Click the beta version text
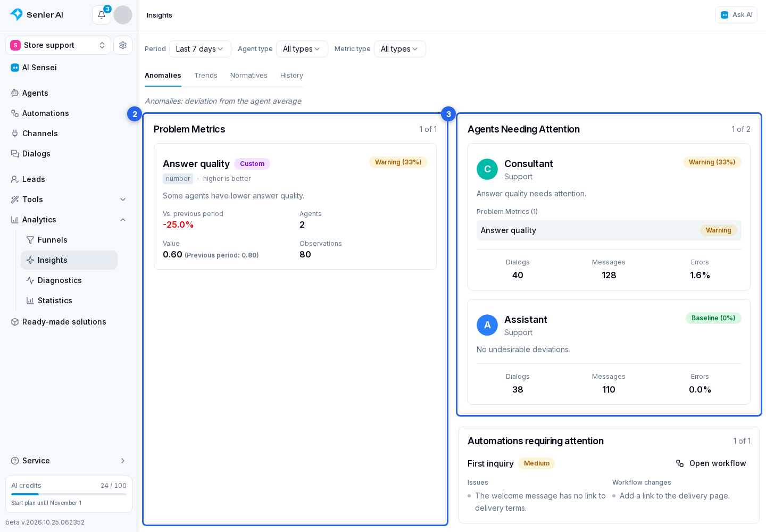The width and height of the screenshot is (766, 532). click(x=45, y=522)
